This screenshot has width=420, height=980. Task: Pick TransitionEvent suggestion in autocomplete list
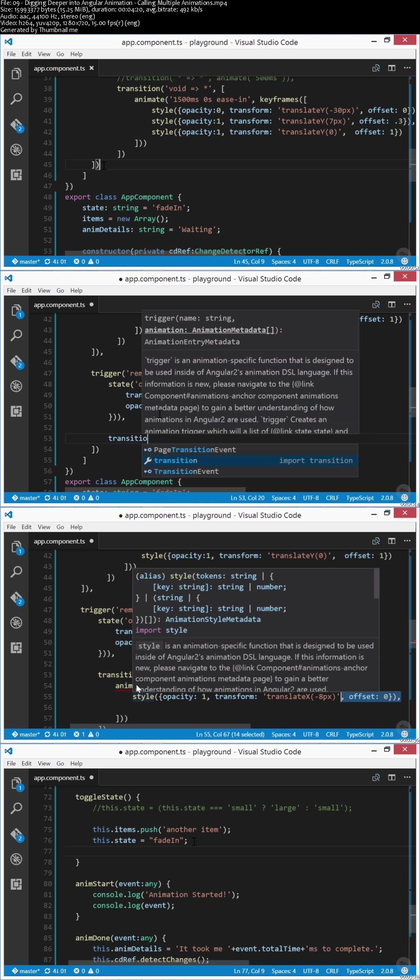tap(250, 471)
